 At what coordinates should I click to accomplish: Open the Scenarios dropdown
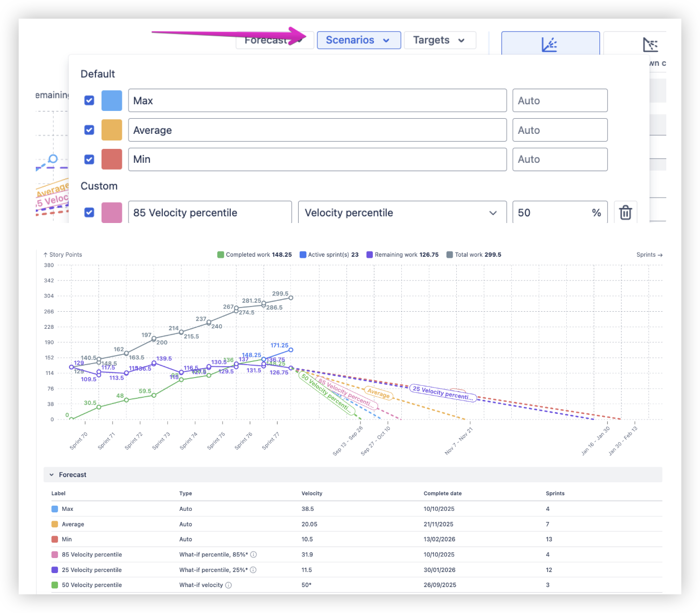point(359,40)
